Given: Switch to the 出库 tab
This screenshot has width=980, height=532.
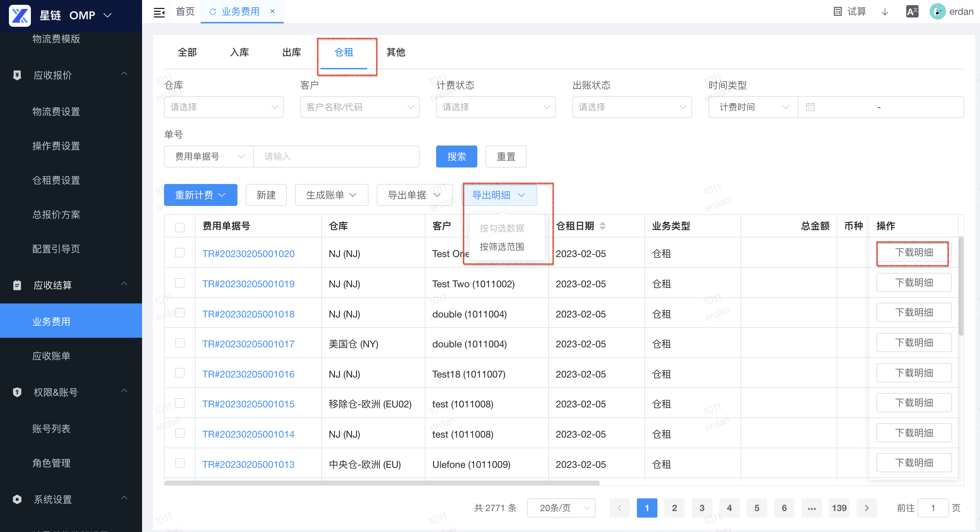Looking at the screenshot, I should [291, 52].
